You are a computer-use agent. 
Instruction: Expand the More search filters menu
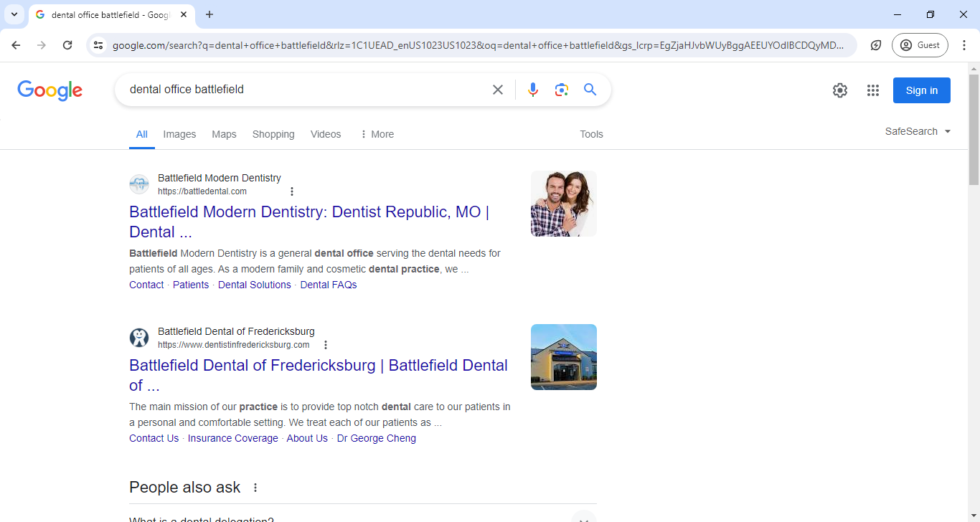[377, 134]
